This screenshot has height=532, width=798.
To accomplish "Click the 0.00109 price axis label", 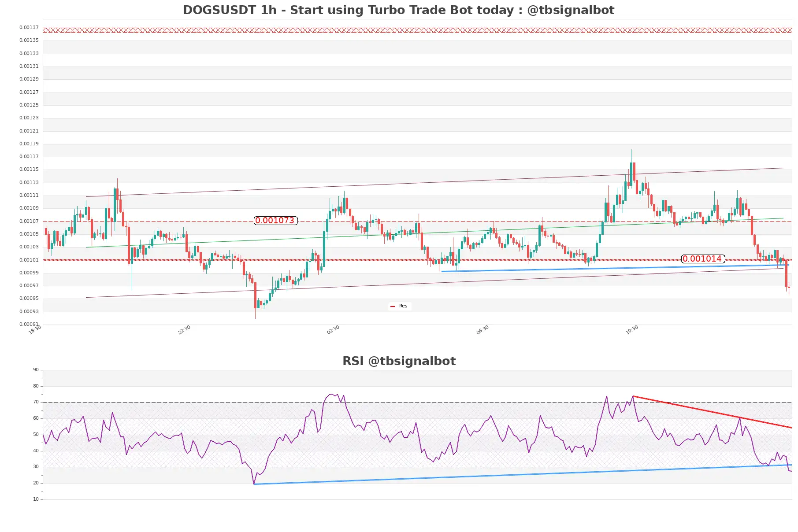I will [x=29, y=208].
